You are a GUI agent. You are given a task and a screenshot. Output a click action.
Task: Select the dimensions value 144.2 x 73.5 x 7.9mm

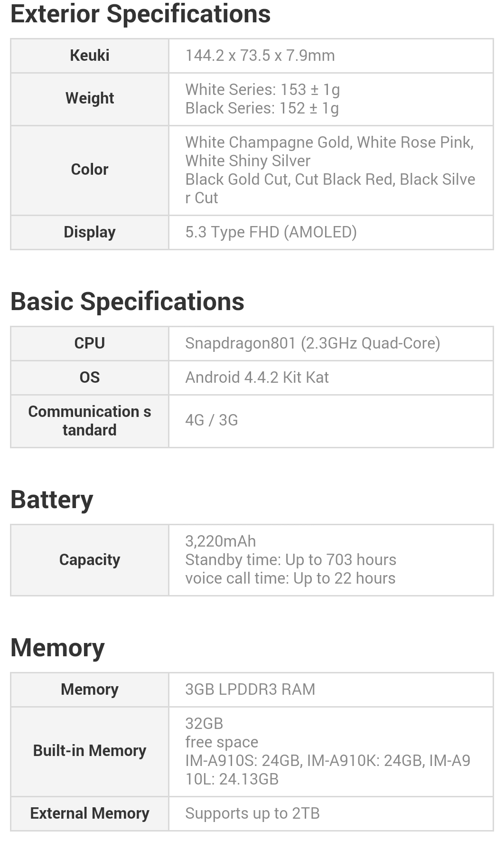point(260,56)
